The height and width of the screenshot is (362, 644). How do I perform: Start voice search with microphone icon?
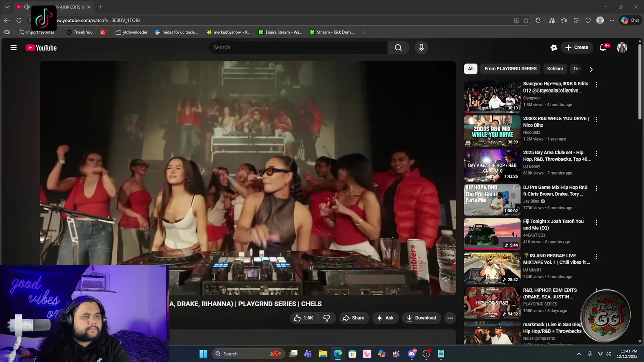click(421, 47)
